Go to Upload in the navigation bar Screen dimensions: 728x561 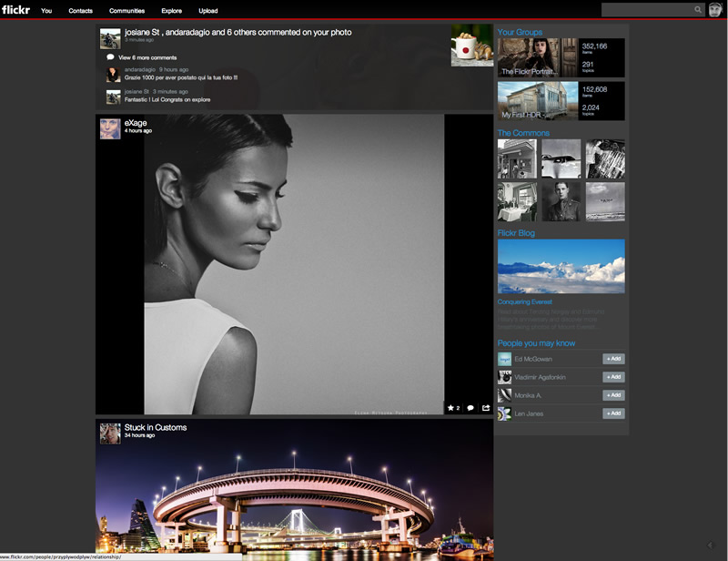click(207, 11)
